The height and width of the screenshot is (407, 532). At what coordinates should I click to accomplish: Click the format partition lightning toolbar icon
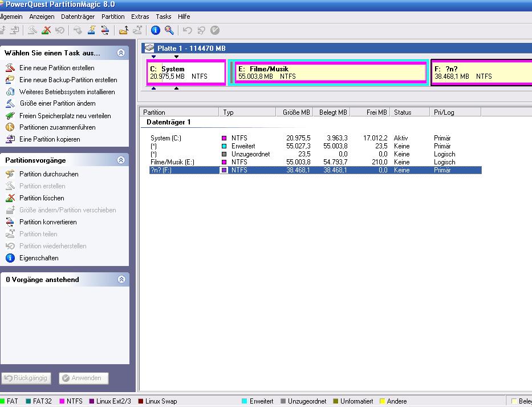91,30
